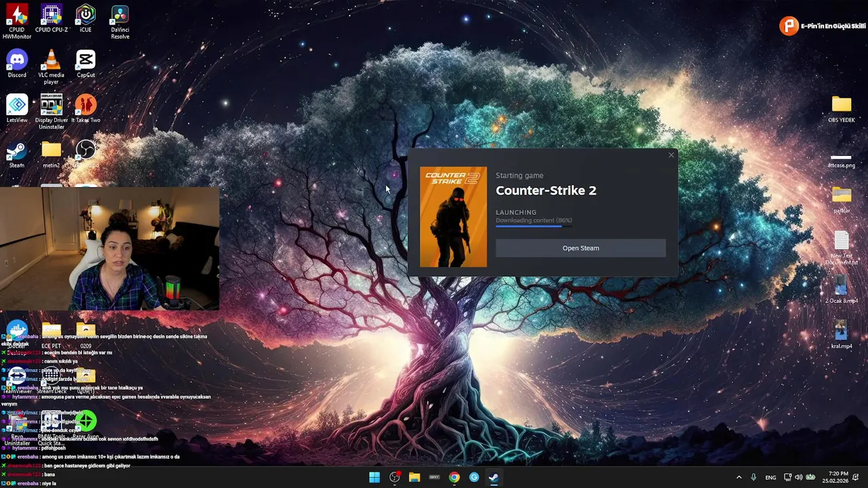Open OBS YEDEK folder on desktop
This screenshot has height=488, width=868.
pos(842,108)
